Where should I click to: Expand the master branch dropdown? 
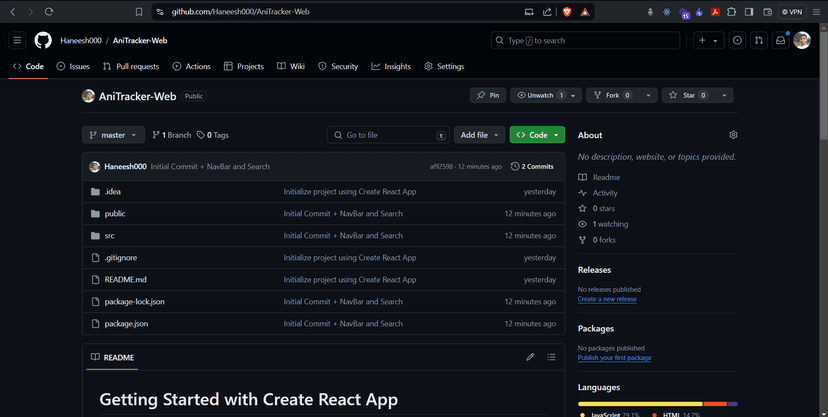pos(113,135)
